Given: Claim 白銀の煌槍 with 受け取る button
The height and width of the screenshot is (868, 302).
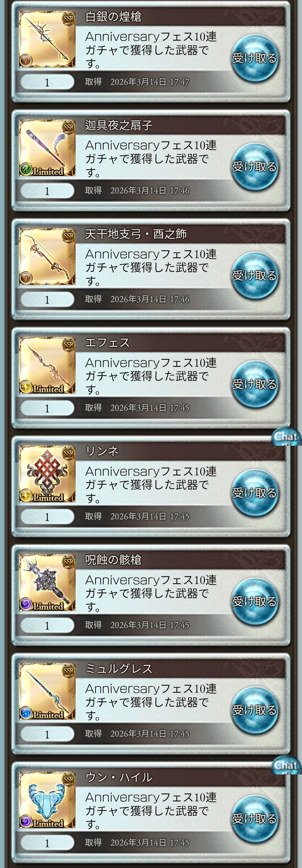Looking at the screenshot, I should point(255,58).
